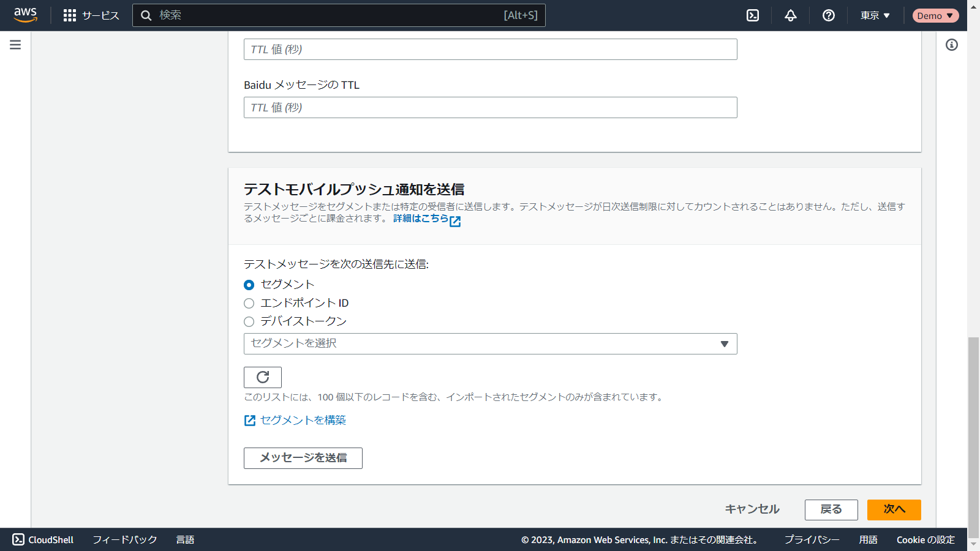The image size is (980, 551).
Task: Open the notifications bell
Action: (x=791, y=15)
